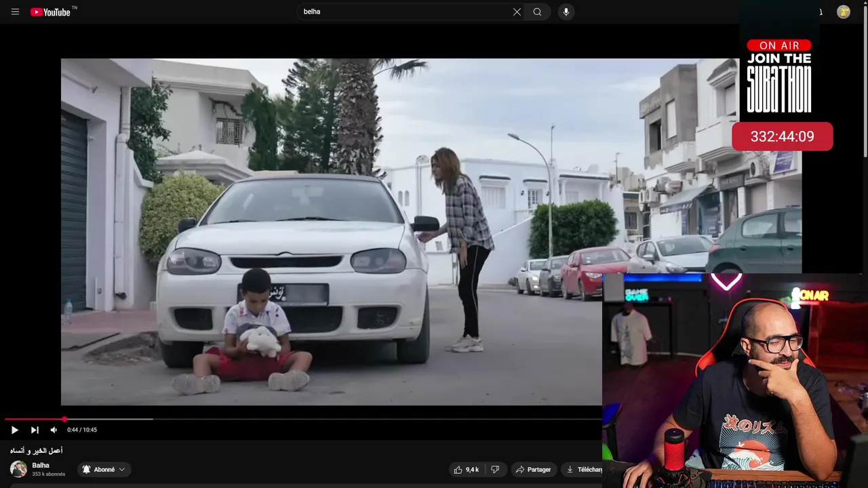This screenshot has height=488, width=868.
Task: Click the Arabic video title text
Action: [36, 451]
